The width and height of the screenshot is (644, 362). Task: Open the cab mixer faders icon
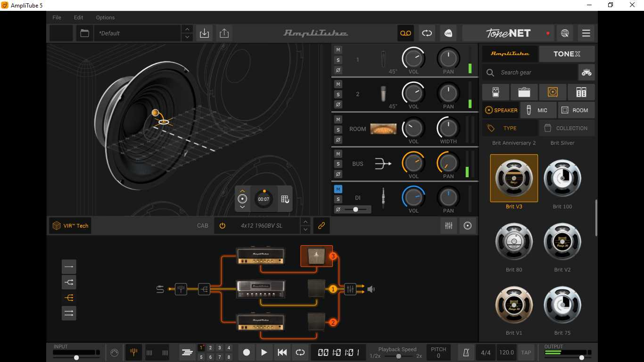tap(449, 226)
